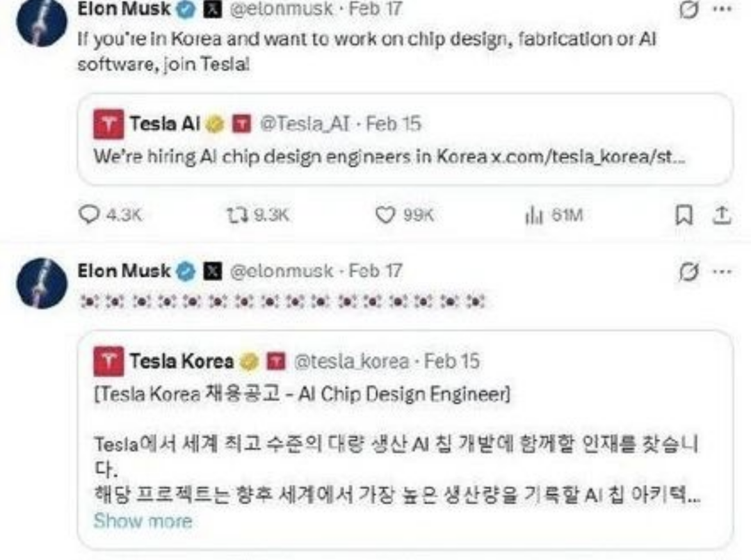Click the share icon on first tweet
This screenshot has width=751, height=560.
(x=722, y=216)
